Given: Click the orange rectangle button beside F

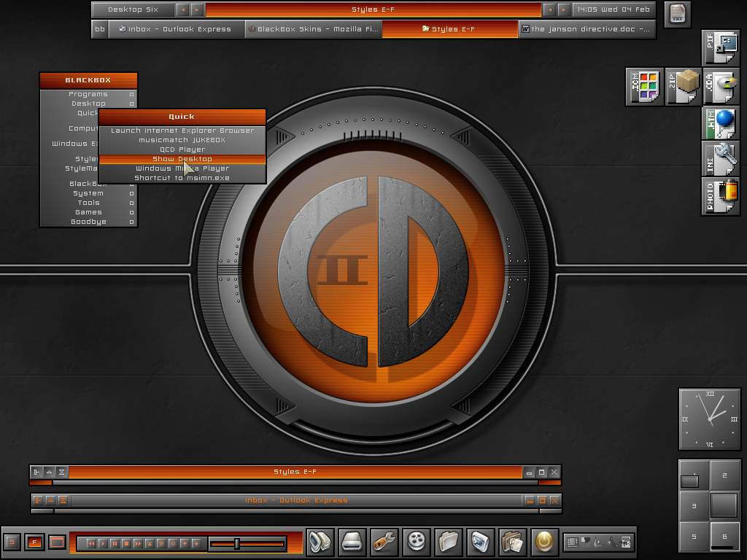Looking at the screenshot, I should click(x=57, y=542).
